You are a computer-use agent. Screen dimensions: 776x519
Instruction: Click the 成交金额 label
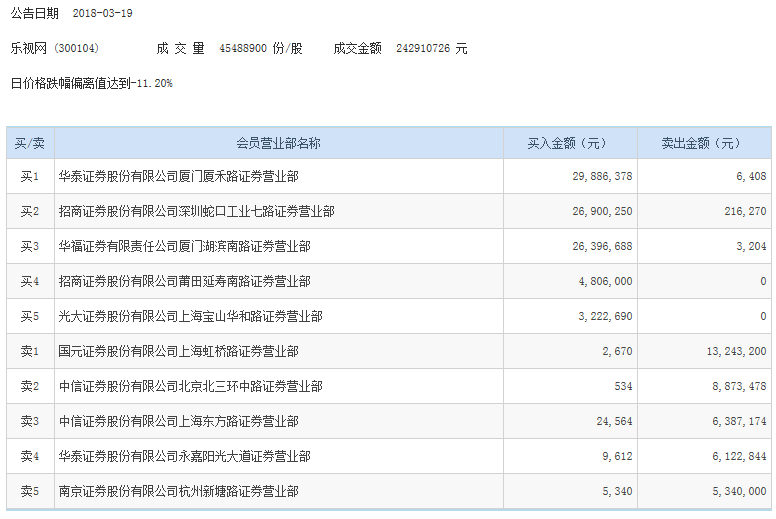point(357,48)
